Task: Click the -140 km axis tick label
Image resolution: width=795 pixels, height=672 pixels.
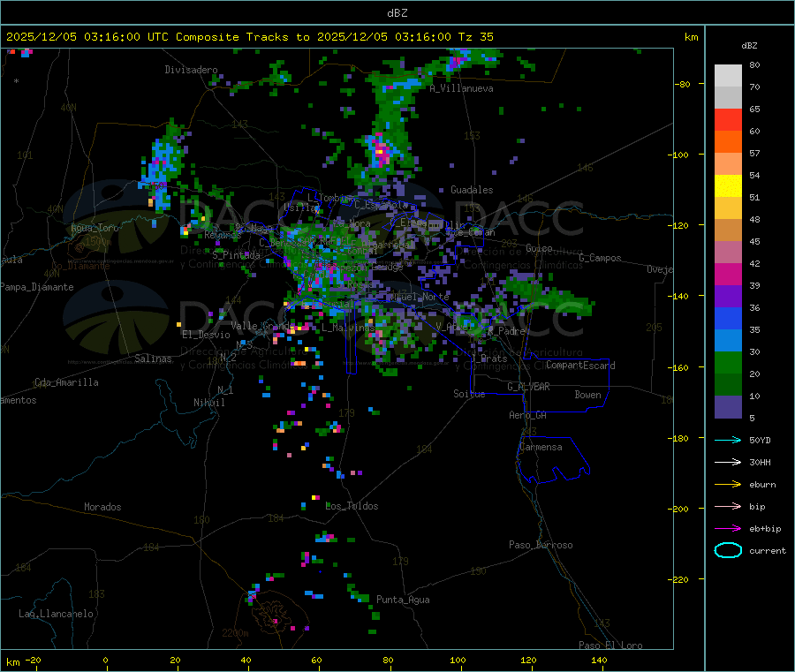Action: [680, 297]
